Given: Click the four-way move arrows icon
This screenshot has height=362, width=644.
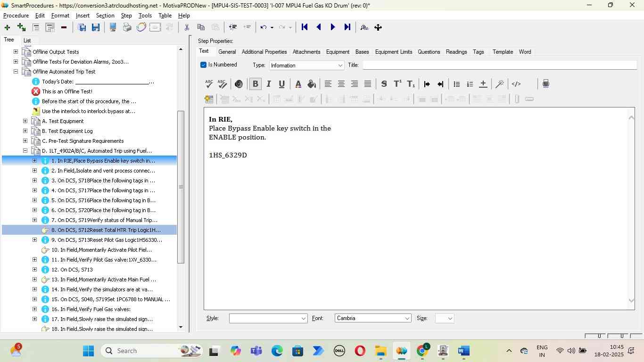Looking at the screenshot, I should (x=378, y=27).
